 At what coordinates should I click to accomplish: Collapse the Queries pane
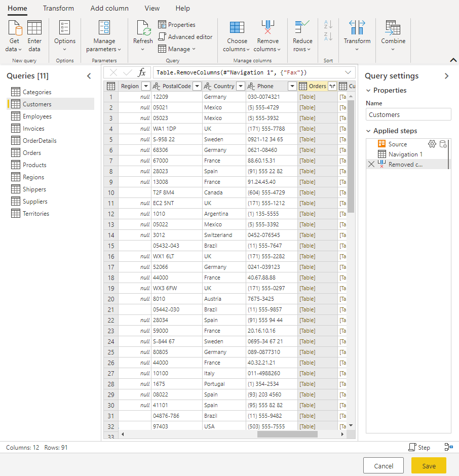pos(89,75)
